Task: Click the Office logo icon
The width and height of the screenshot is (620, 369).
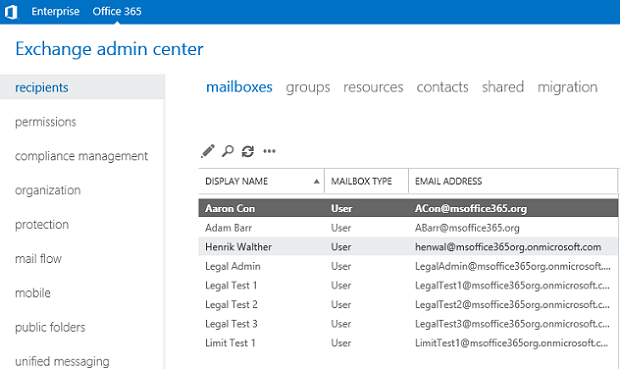Action: (x=11, y=12)
